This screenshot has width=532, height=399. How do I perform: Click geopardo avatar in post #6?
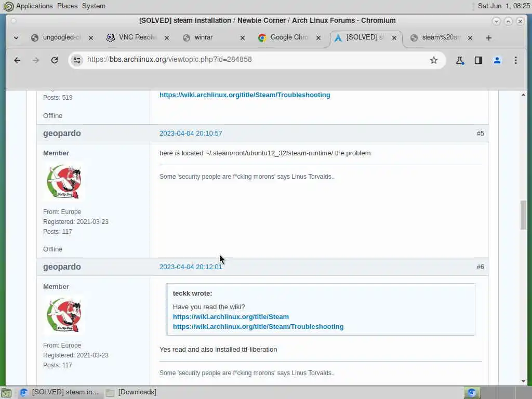[x=64, y=315]
